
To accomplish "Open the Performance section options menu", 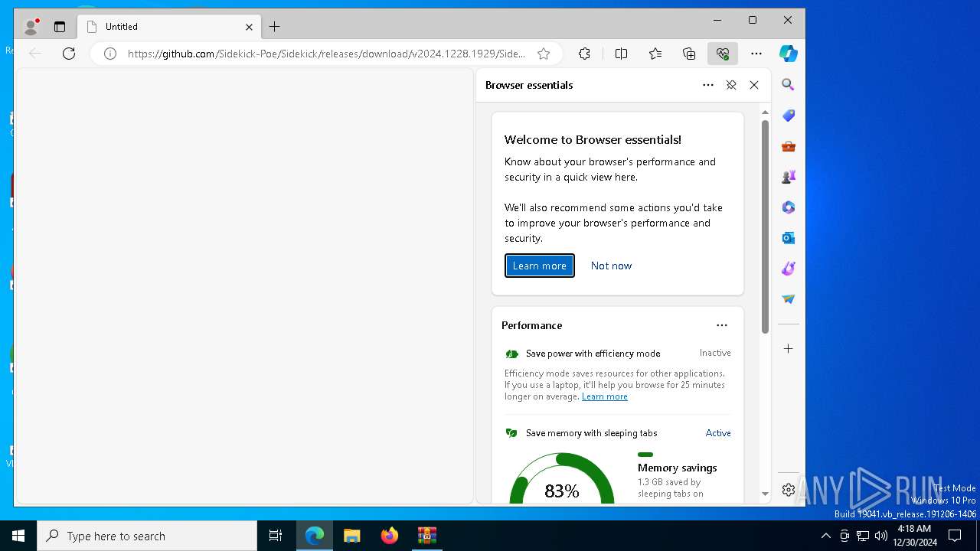I will [722, 325].
